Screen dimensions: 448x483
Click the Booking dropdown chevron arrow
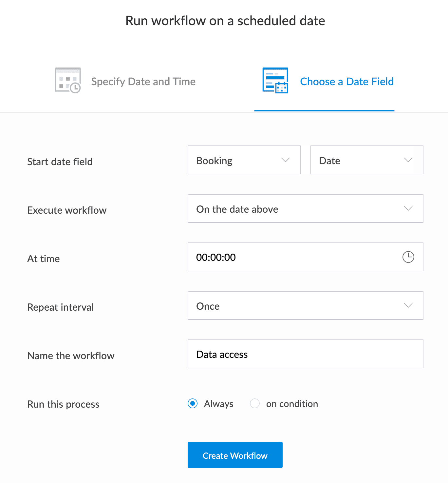pyautogui.click(x=286, y=160)
